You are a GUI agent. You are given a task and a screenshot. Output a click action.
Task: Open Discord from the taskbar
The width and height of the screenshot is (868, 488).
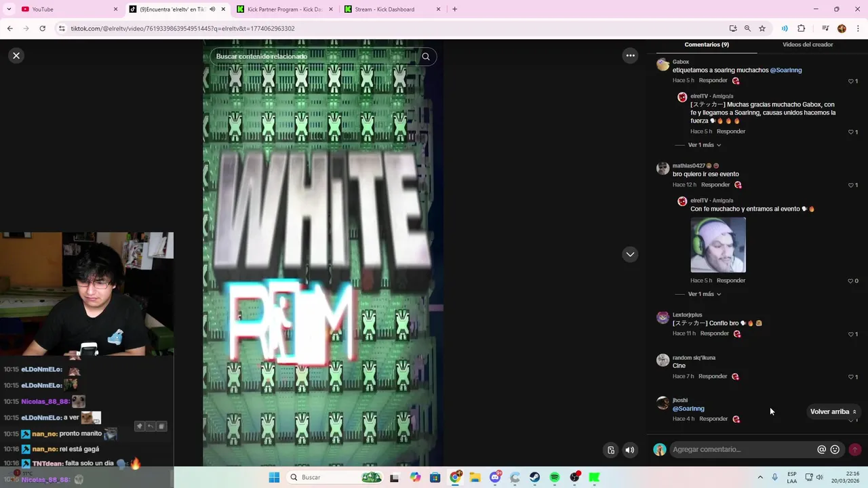pos(496,478)
